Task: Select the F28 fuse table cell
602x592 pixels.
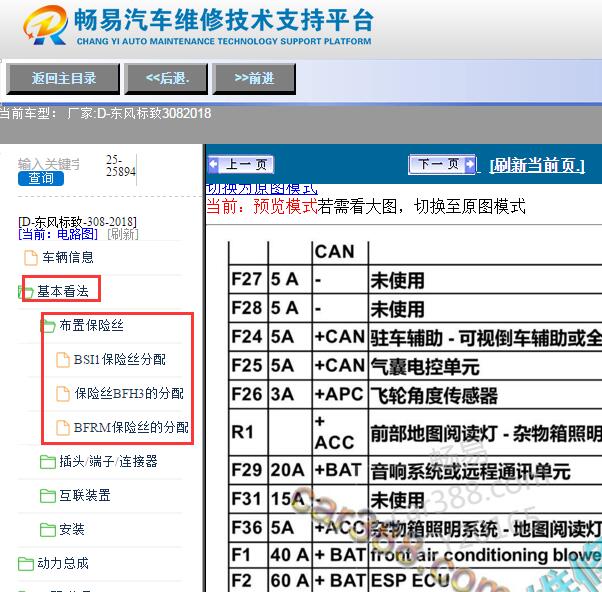Action: (248, 308)
